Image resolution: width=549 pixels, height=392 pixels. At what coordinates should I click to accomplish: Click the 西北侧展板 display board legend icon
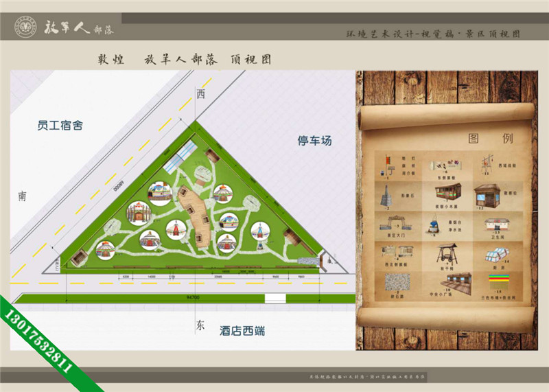click(x=397, y=251)
